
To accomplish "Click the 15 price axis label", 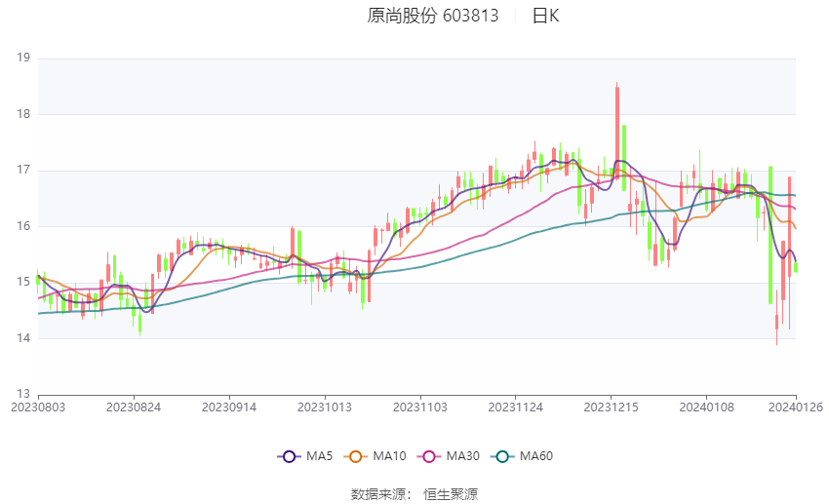I will pos(23,282).
